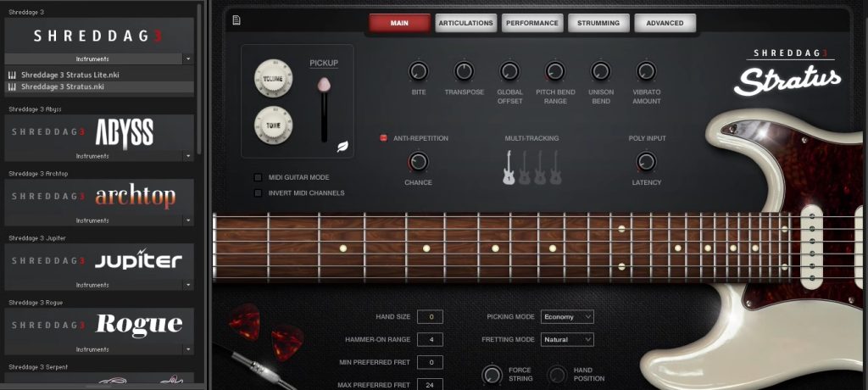The height and width of the screenshot is (390, 868).
Task: Disable the Anti-Repetition toggle
Action: 383,137
